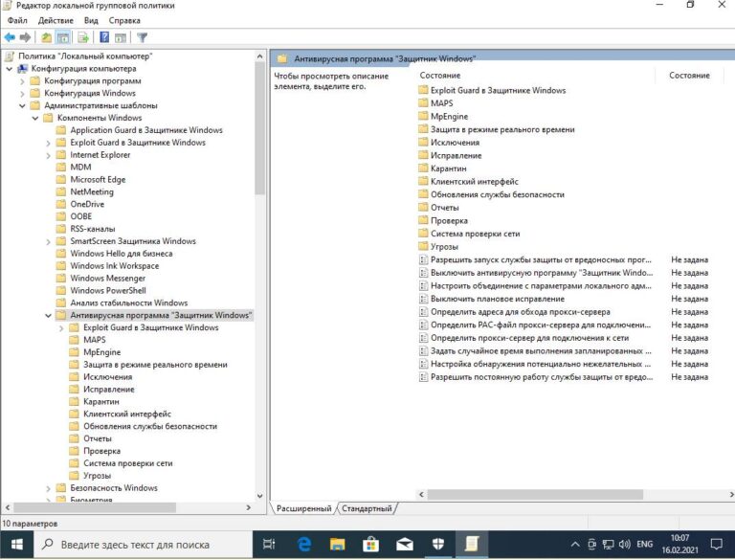Open Windows Security shield taskbar icon
This screenshot has width=735, height=560.
tap(437, 544)
